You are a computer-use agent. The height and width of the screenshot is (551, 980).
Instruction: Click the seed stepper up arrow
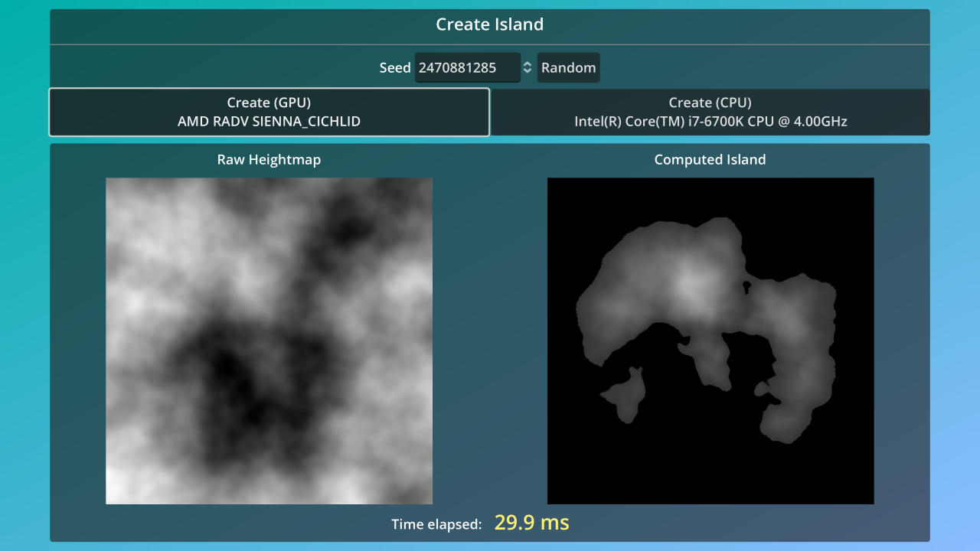click(x=527, y=64)
